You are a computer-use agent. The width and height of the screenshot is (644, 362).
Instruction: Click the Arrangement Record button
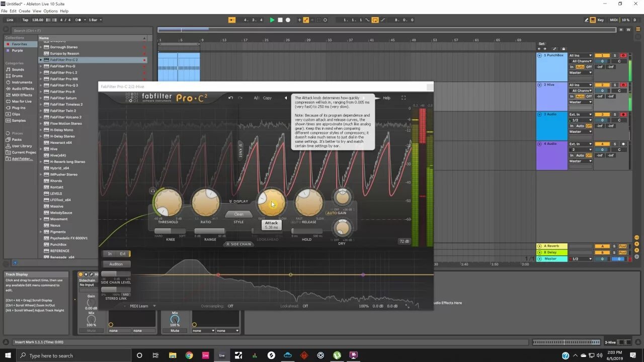tap(288, 20)
